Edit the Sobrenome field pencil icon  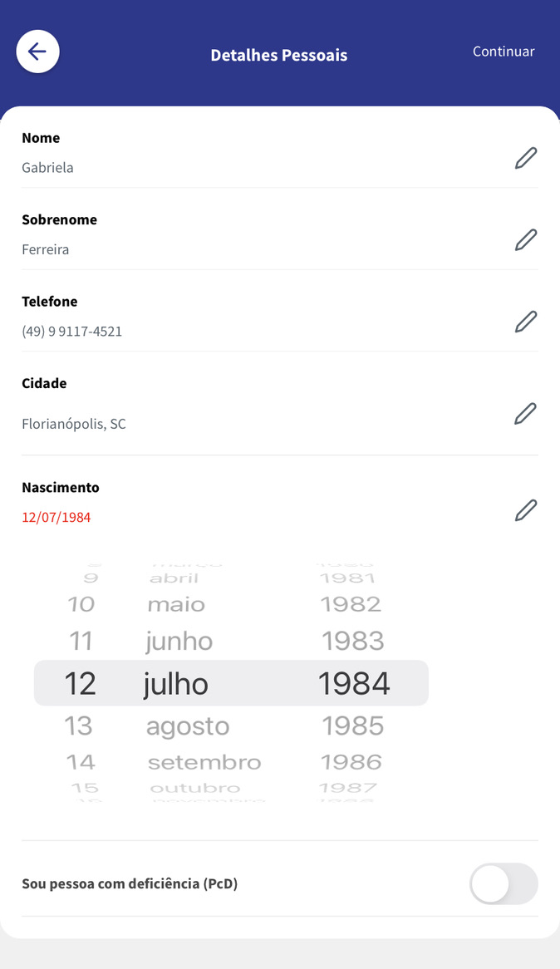526,240
